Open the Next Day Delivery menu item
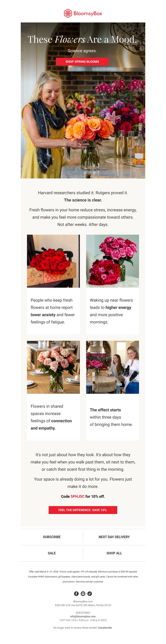This screenshot has height=644, width=166. pyautogui.click(x=114, y=537)
